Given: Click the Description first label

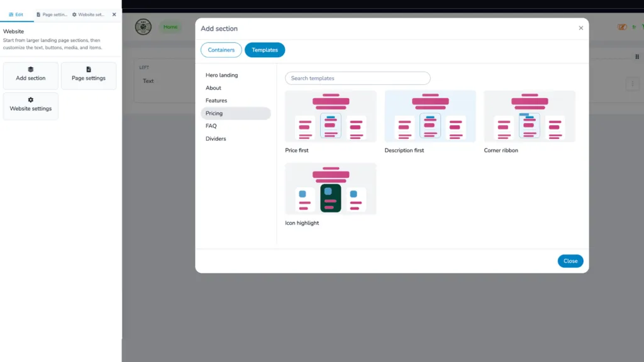Looking at the screenshot, I should [x=404, y=150].
